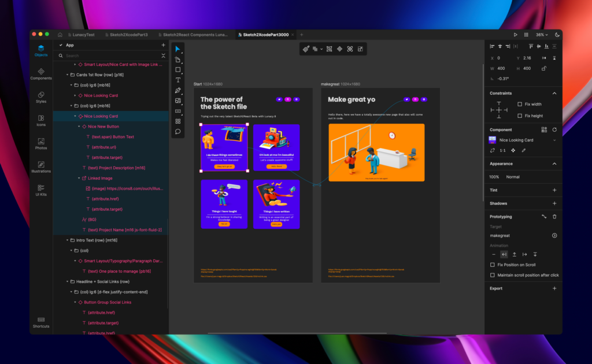
Task: Open the Illustrations sidebar panel
Action: pos(41,167)
